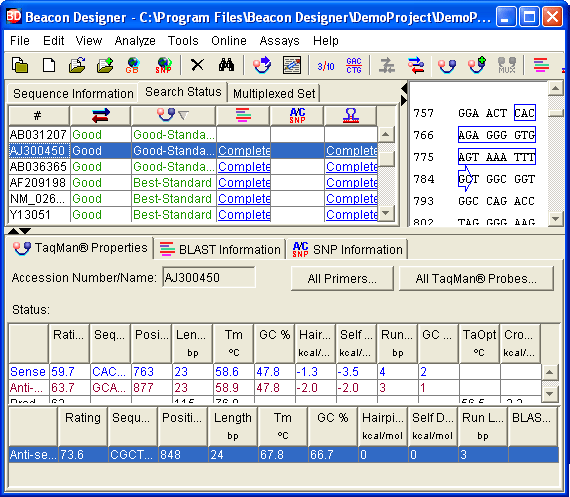Open the Assays menu
This screenshot has width=570, height=497.
(279, 41)
